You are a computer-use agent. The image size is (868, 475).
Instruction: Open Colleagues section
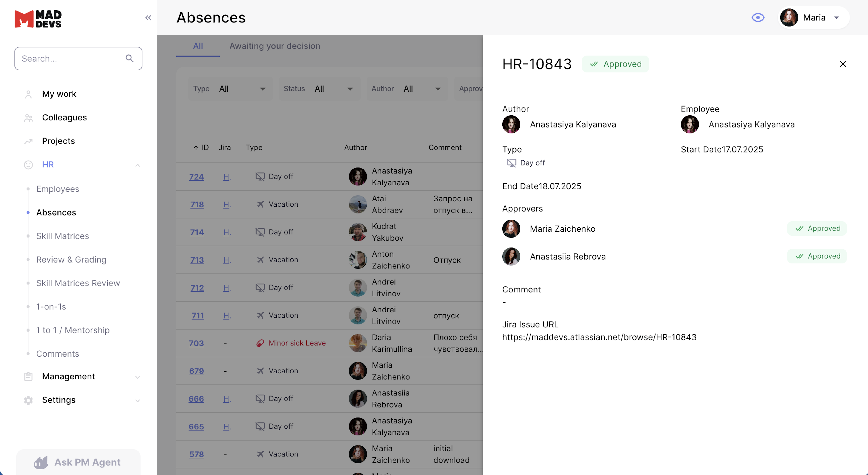(x=64, y=118)
